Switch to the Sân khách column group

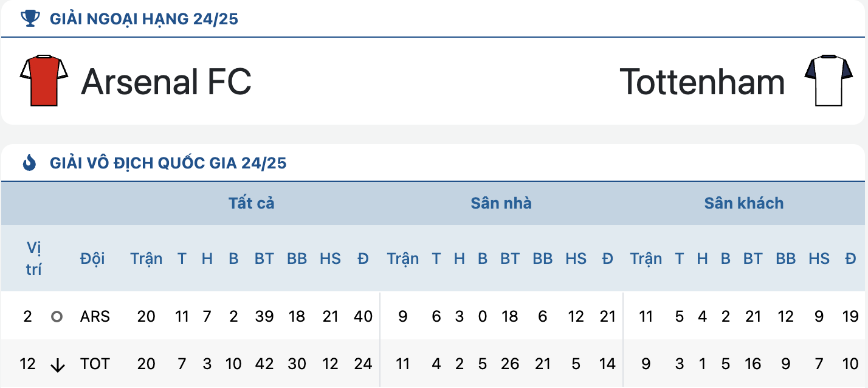[744, 203]
